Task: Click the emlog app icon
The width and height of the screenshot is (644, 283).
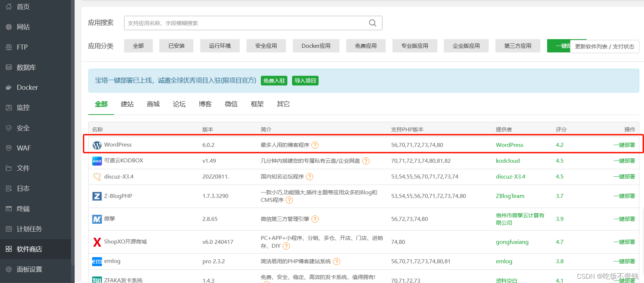Action: coord(97,261)
